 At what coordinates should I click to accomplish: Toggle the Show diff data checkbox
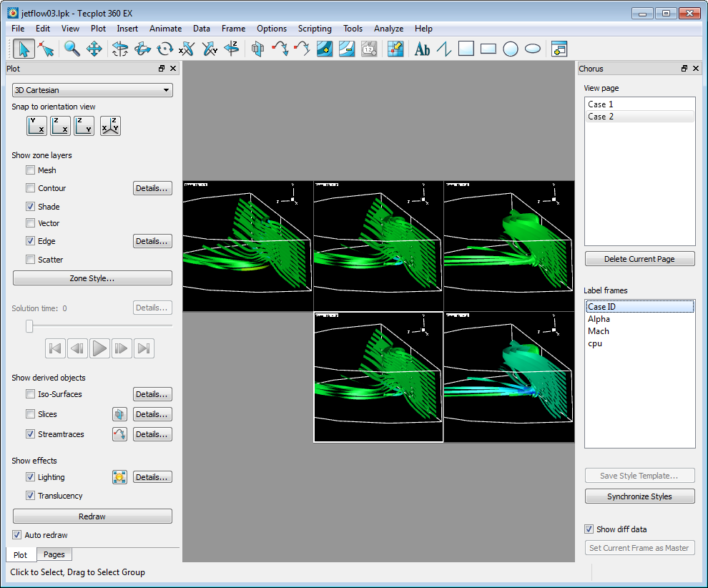tap(589, 529)
